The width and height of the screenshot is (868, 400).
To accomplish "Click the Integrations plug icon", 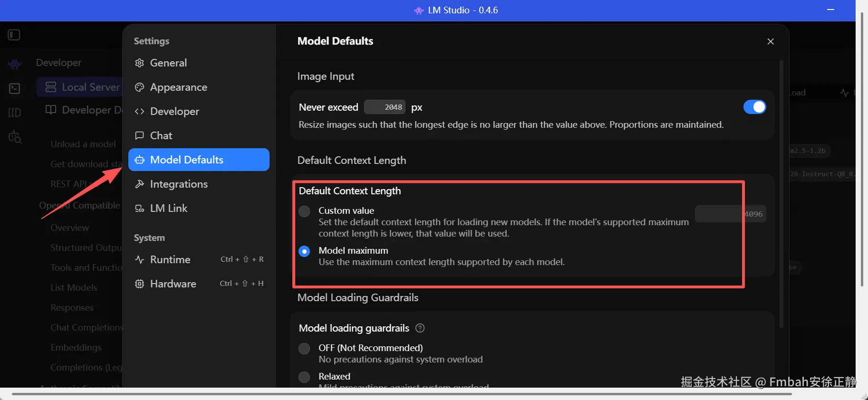I will pos(139,184).
